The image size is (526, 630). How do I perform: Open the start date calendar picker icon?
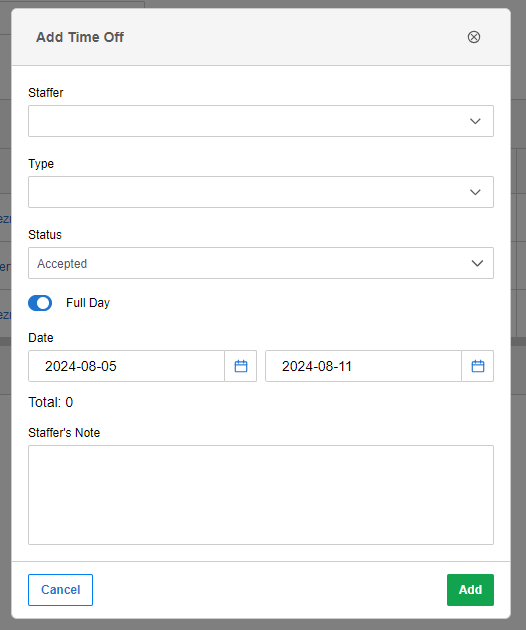(241, 366)
